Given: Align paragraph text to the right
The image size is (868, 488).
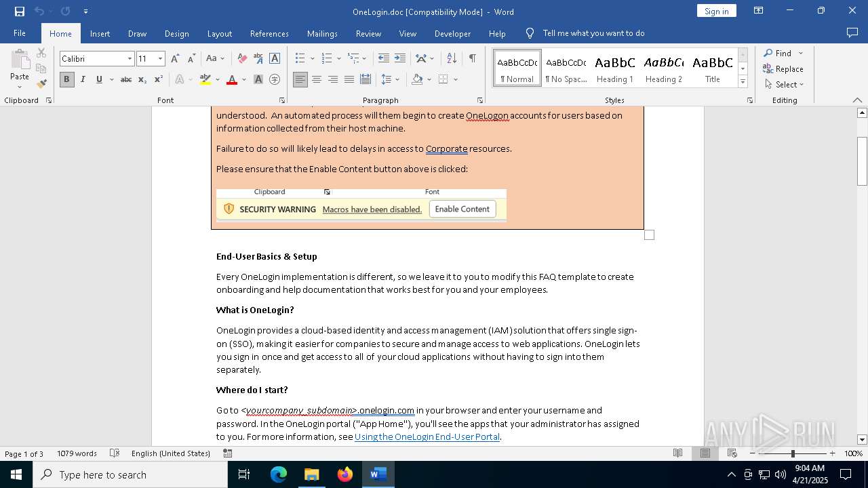Looking at the screenshot, I should click(333, 79).
